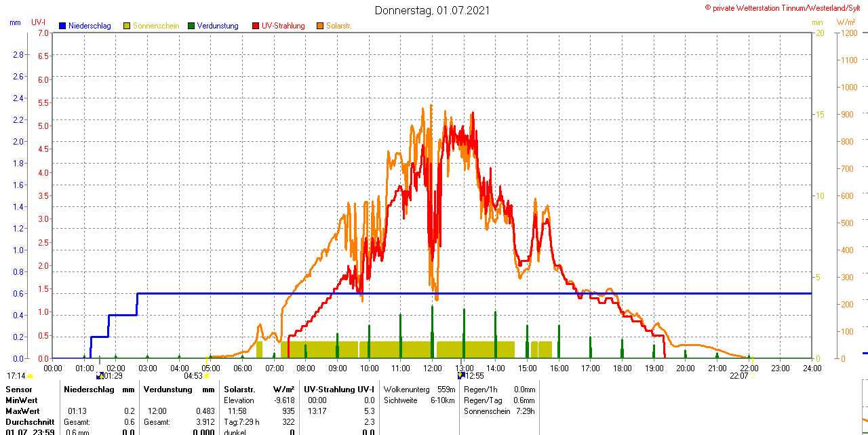The width and height of the screenshot is (868, 435).
Task: Click the yellow sun icon beside 17:14
Action: (x=31, y=375)
